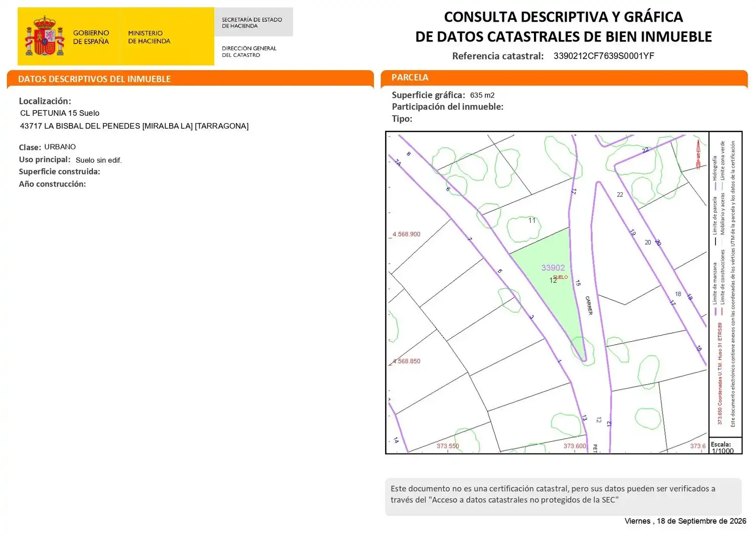Click the red "SUELO" label on the map
Image resolution: width=756 pixels, height=534 pixels.
tap(561, 277)
